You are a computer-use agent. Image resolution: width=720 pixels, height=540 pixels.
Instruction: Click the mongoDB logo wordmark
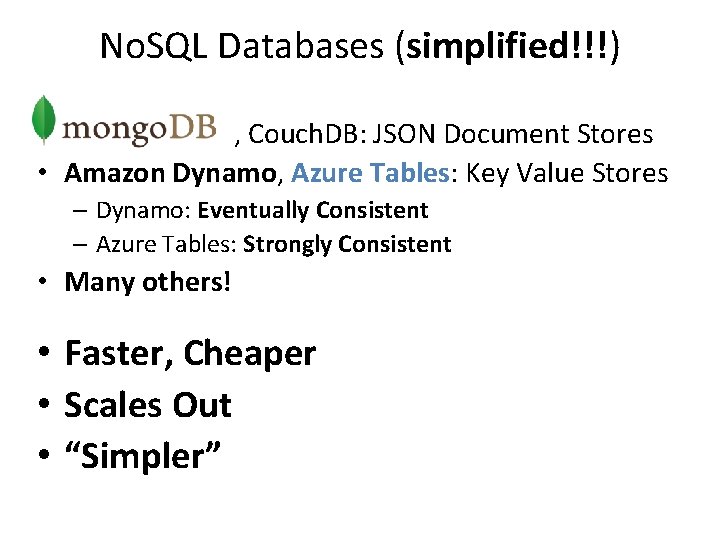(139, 129)
